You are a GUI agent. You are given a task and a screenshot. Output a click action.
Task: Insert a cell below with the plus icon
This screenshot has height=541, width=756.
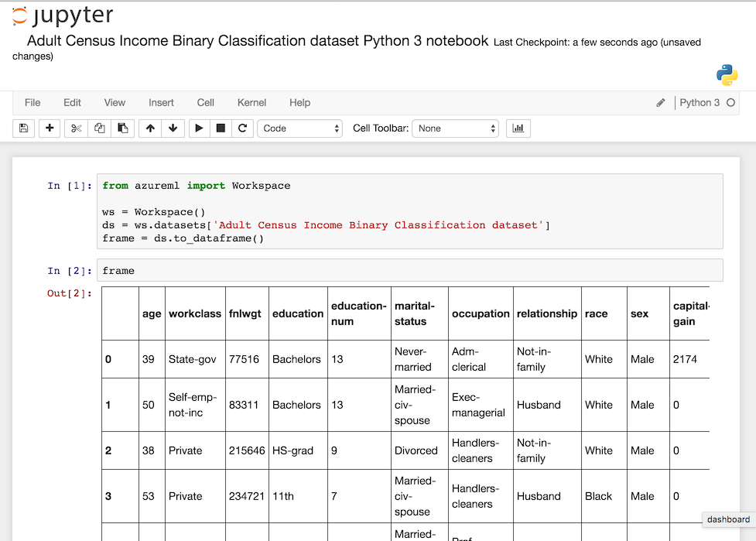(x=50, y=128)
